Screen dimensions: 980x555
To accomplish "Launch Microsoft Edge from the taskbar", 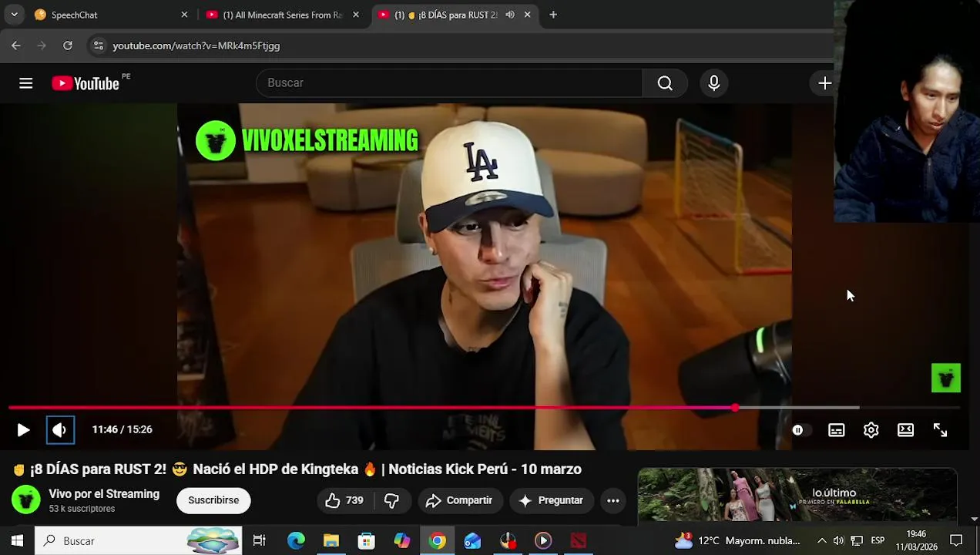I will [296, 540].
